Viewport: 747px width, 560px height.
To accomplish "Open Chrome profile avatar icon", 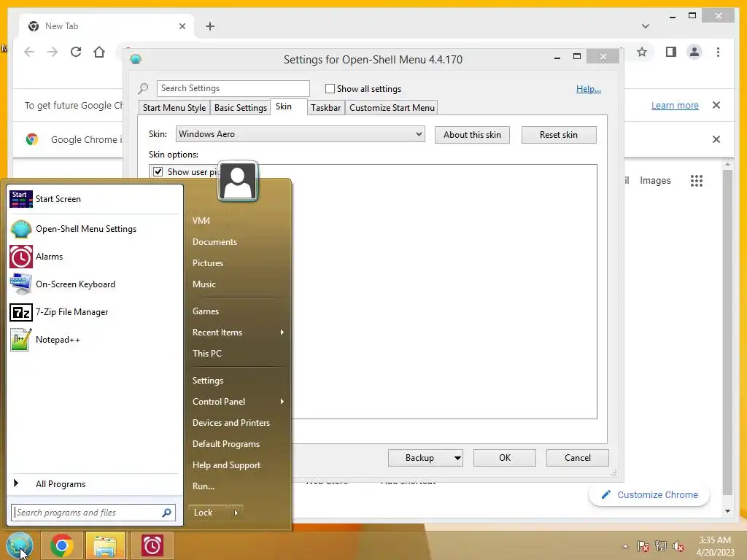I will click(694, 52).
